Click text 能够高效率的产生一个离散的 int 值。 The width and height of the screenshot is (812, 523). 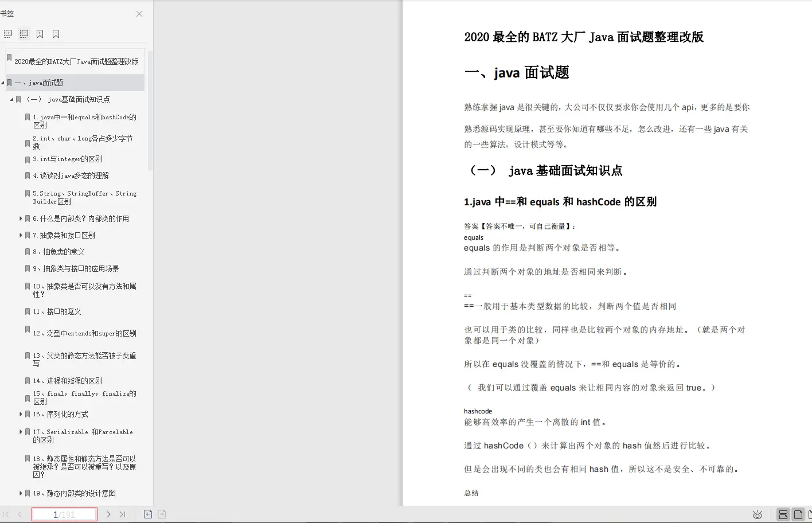[x=536, y=422]
